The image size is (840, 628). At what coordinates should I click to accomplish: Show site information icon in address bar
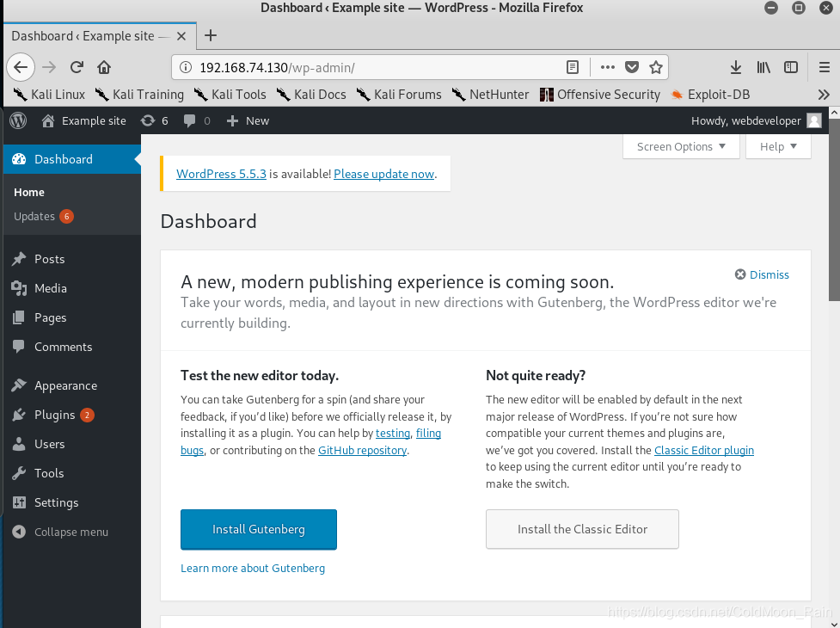coord(186,67)
